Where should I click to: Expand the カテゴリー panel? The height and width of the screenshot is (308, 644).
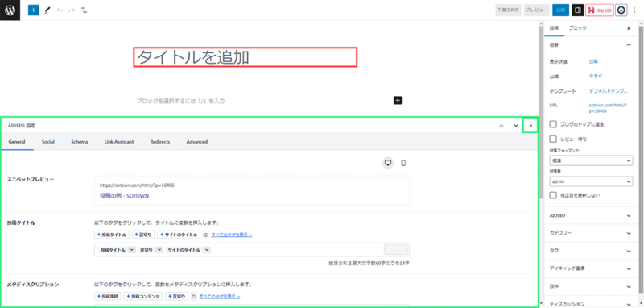[x=591, y=233]
